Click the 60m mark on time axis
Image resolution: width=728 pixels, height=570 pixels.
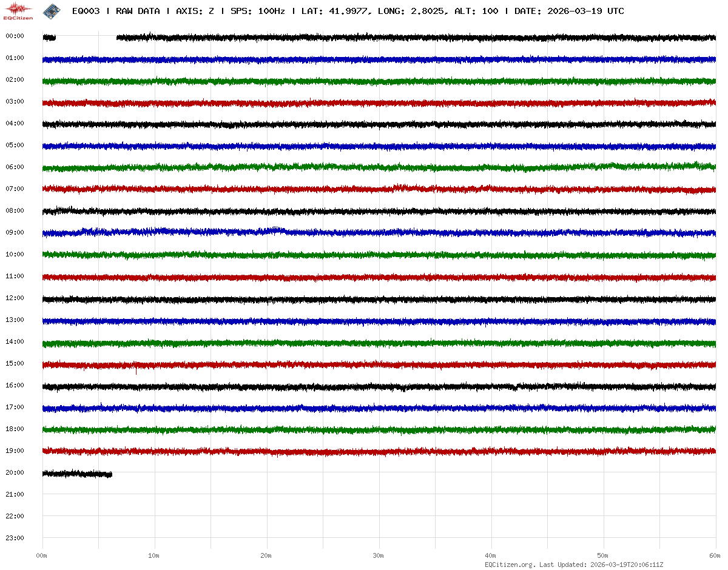point(715,555)
